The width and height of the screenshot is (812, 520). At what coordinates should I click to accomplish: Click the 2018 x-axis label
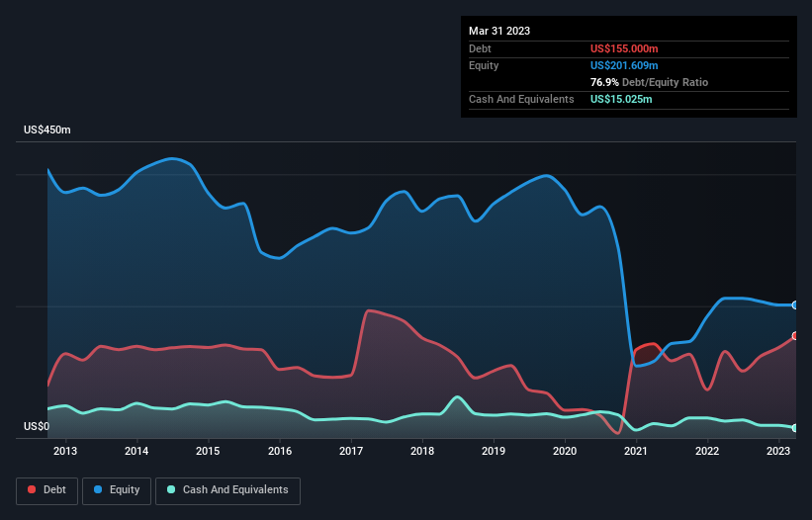click(422, 451)
